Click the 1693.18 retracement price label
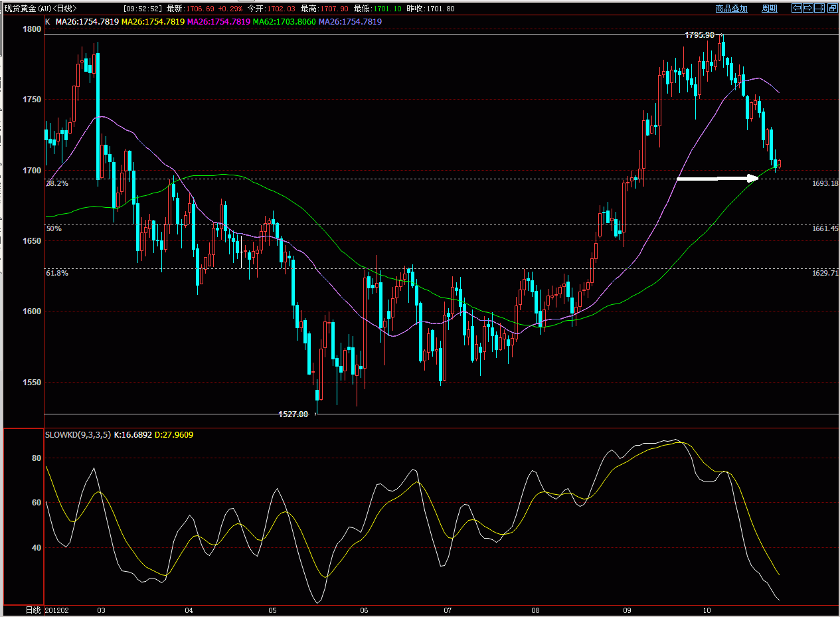This screenshot has height=617, width=840. (x=825, y=183)
